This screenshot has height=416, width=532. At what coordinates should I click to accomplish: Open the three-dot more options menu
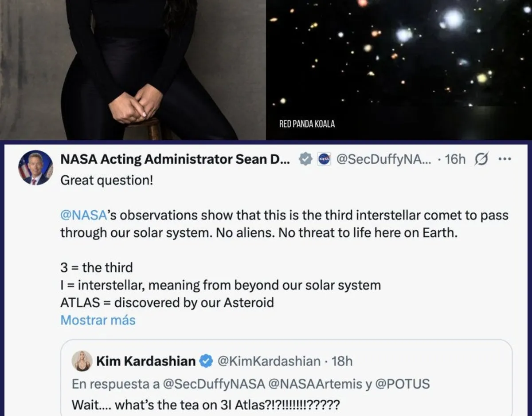point(505,159)
